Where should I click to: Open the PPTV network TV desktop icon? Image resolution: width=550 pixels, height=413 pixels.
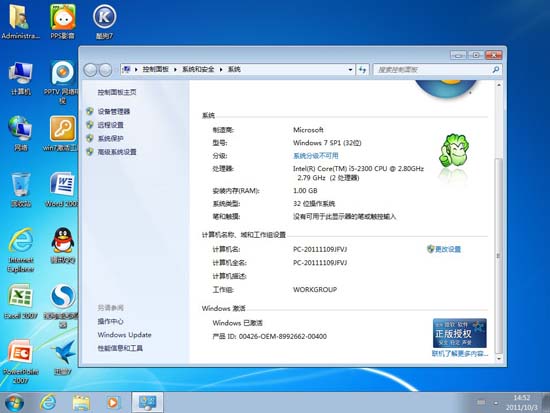coord(62,82)
